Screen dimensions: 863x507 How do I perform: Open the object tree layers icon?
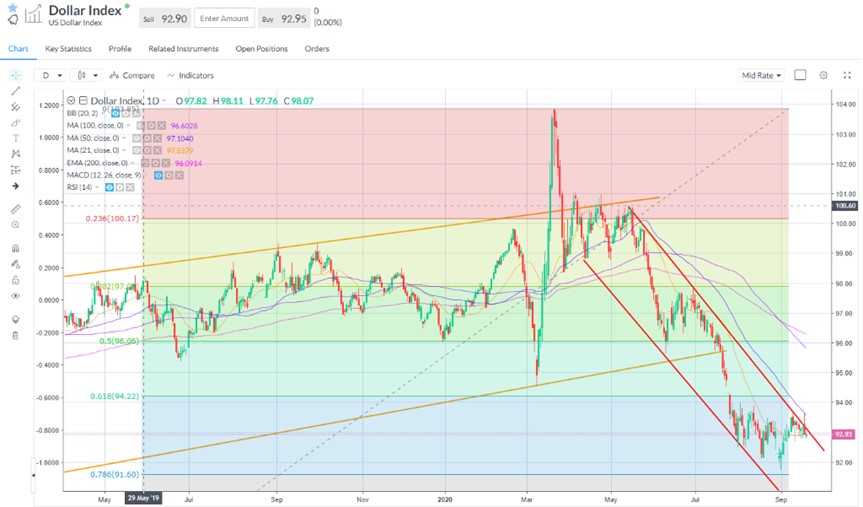pos(15,319)
